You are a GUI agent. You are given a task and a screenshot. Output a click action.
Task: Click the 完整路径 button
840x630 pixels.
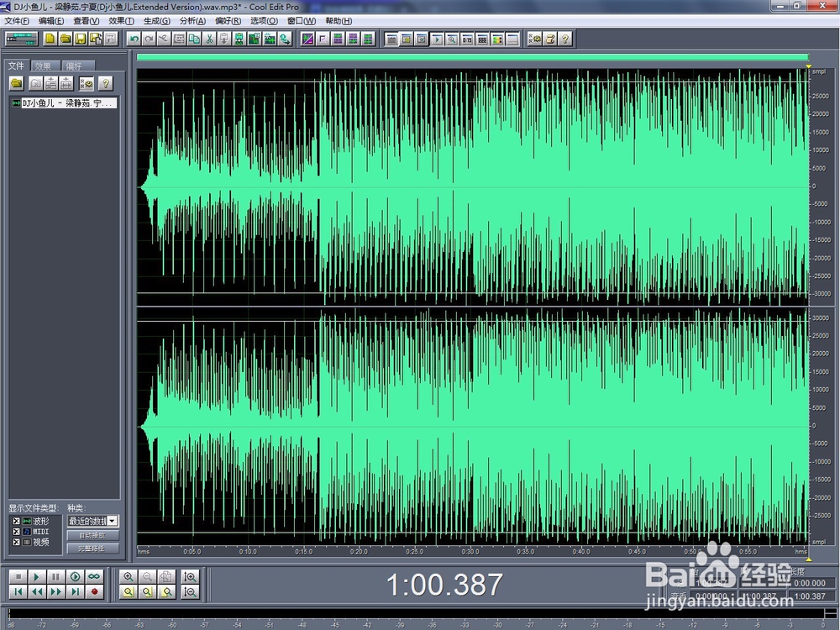92,549
